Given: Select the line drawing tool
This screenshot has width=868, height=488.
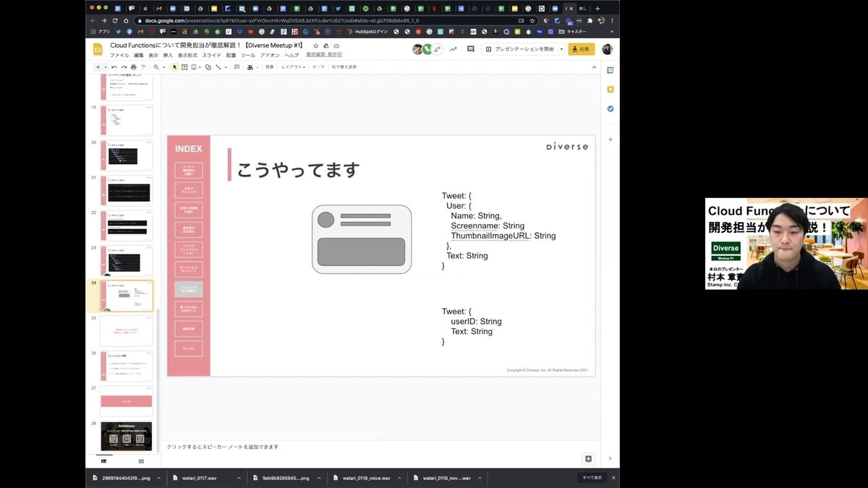Looking at the screenshot, I should [x=218, y=67].
